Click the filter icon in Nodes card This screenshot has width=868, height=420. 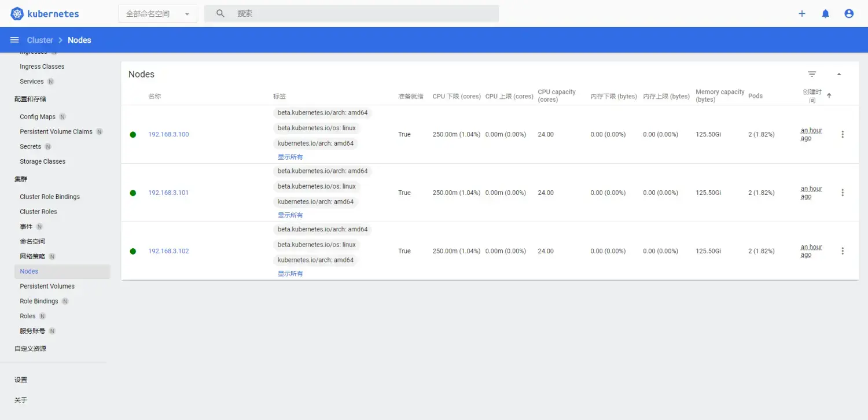(812, 74)
